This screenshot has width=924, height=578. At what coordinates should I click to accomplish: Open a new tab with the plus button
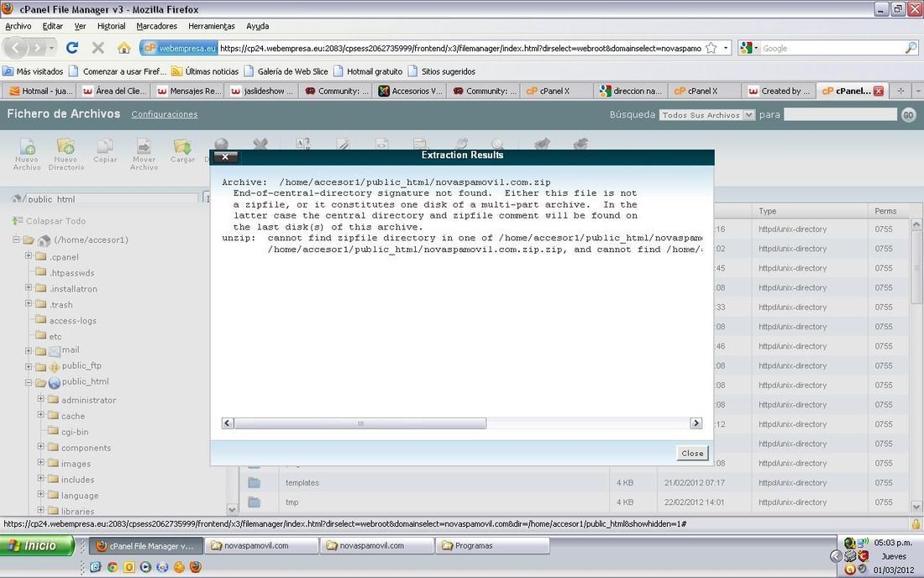(x=900, y=91)
